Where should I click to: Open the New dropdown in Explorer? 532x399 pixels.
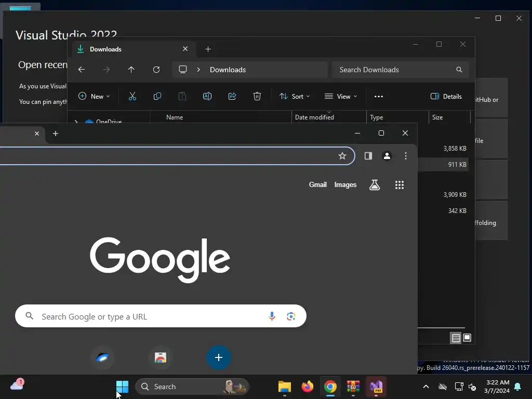[94, 96]
